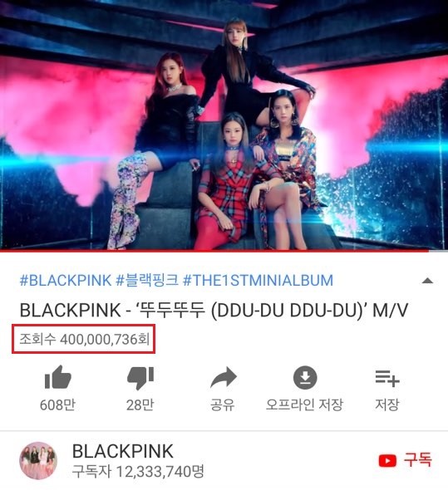Click the 608만 like count
Viewport: 448px width, 490px height.
pos(57,404)
